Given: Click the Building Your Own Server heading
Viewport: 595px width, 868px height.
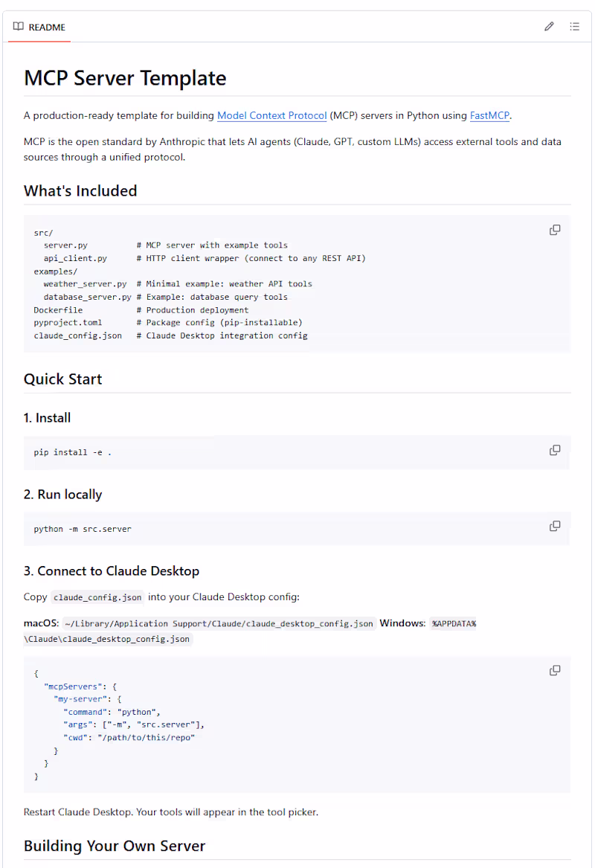Looking at the screenshot, I should click(115, 846).
